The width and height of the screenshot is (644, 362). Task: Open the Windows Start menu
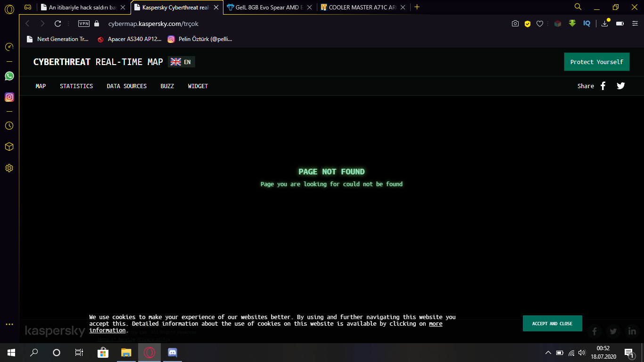[x=11, y=353]
